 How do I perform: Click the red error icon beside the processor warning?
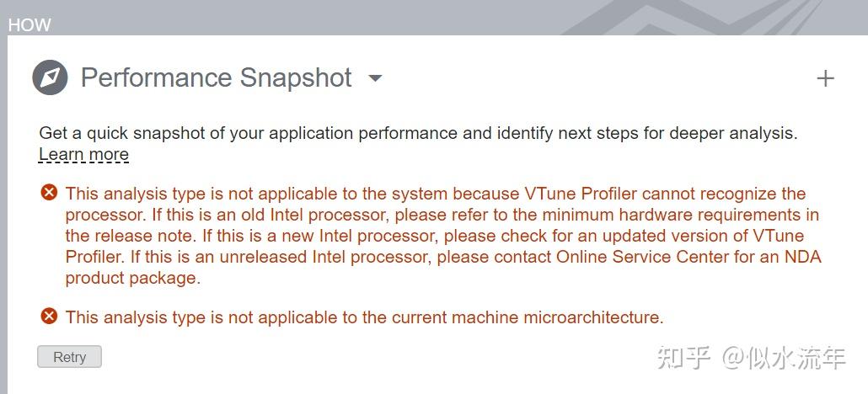50,193
